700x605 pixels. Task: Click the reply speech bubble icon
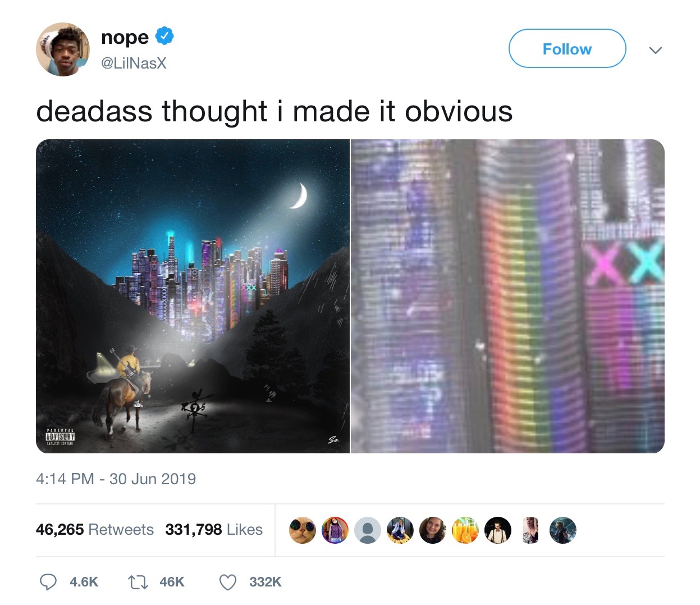(48, 582)
